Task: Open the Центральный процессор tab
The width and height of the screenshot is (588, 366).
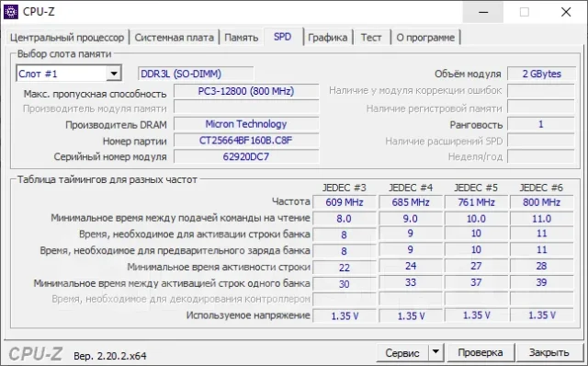Action: pos(67,38)
